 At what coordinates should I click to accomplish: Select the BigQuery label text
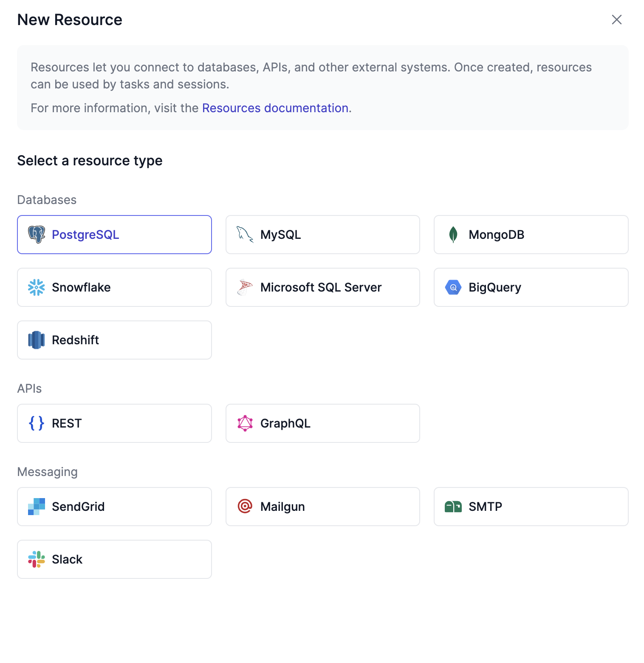coord(495,287)
